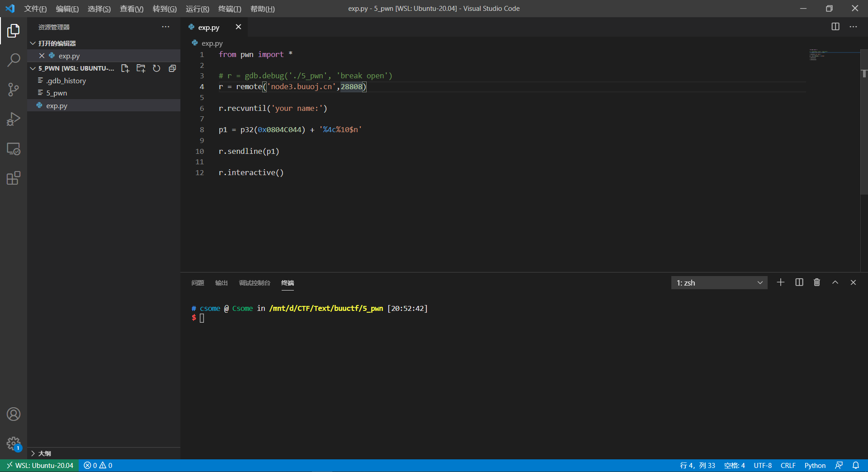Click the feedback icon in status bar
Image resolution: width=868 pixels, height=472 pixels.
[x=839, y=465]
